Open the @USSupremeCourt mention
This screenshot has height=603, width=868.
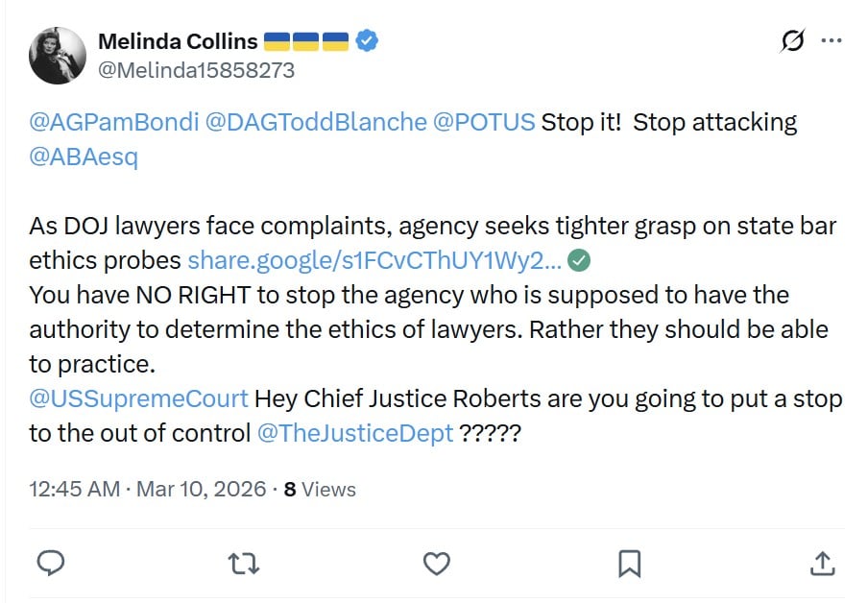click(138, 398)
